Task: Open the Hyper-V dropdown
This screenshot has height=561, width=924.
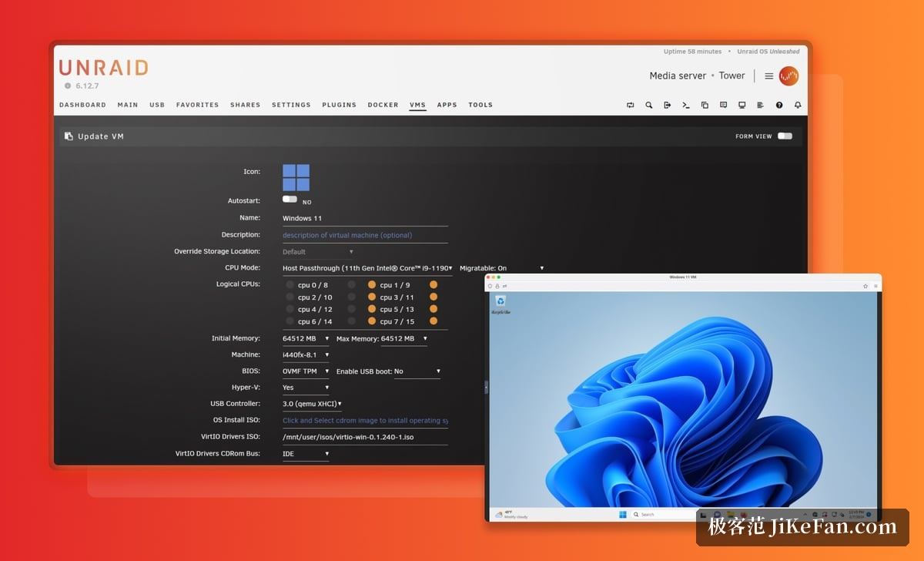Action: [306, 388]
